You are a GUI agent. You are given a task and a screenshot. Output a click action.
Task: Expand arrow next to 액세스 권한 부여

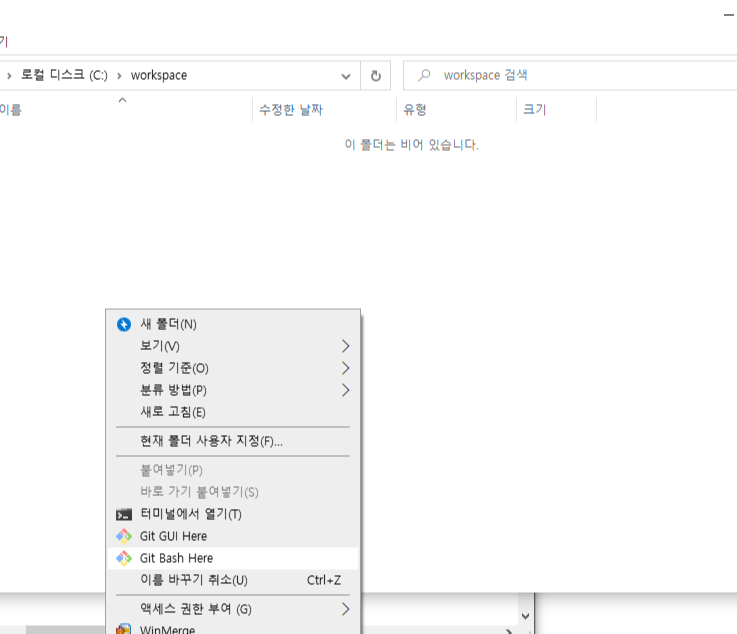[345, 610]
